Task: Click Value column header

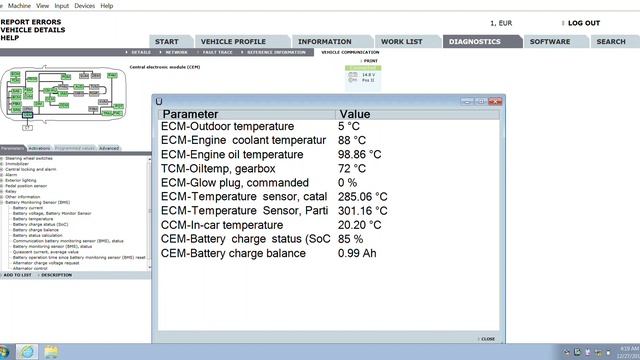Action: 418,114
